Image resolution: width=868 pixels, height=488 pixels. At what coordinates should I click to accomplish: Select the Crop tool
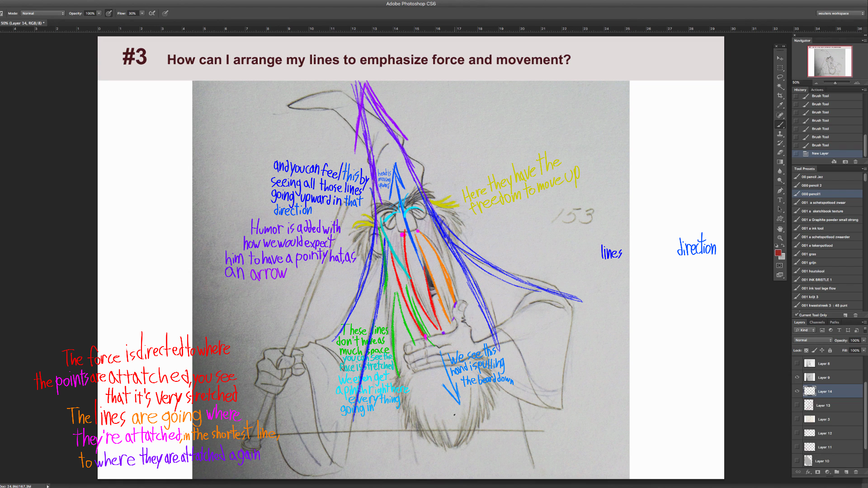coord(780,96)
